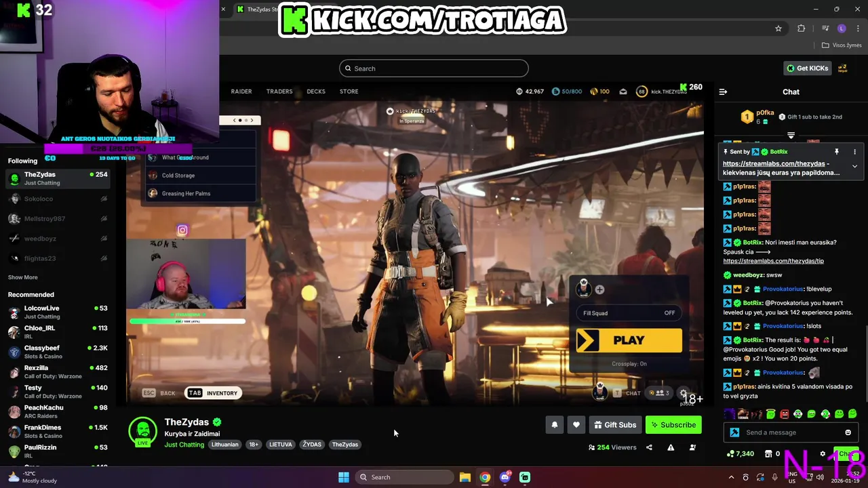Open the user-shield icon beside the report icon
The image size is (868, 488).
click(692, 447)
